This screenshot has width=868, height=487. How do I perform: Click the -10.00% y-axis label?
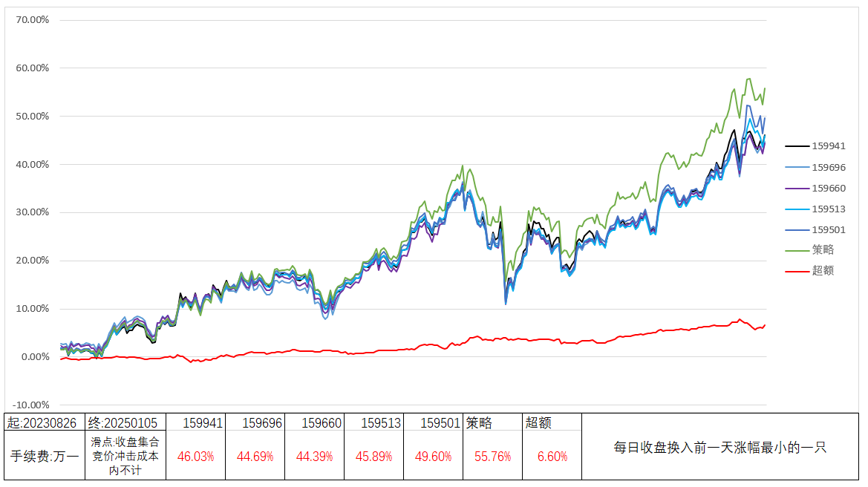[x=33, y=405]
